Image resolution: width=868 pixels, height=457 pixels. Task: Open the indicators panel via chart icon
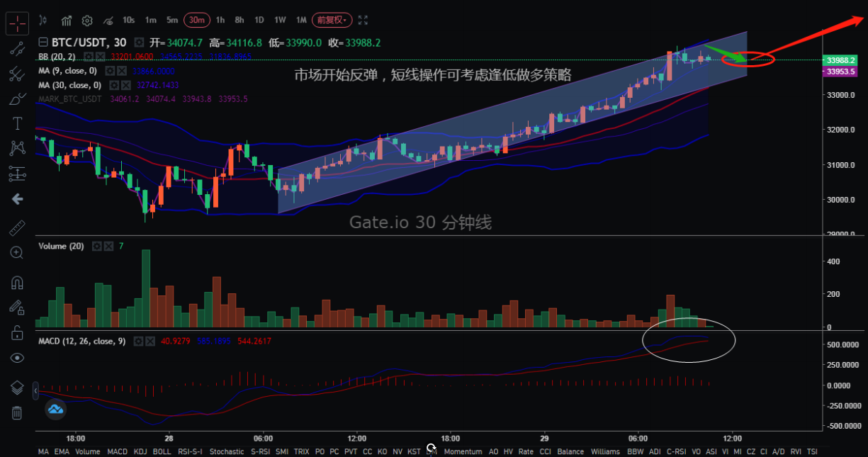(67, 21)
